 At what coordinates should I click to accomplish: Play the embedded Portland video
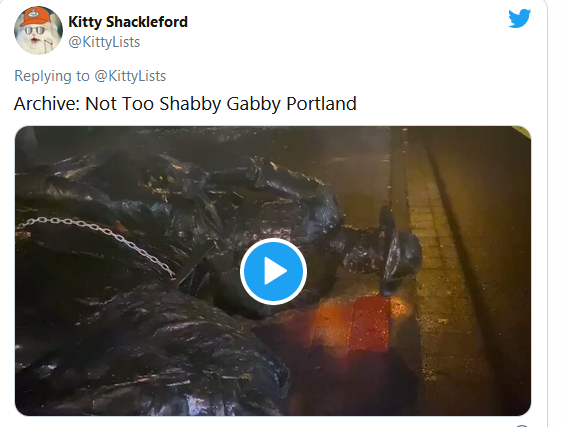pos(273,271)
